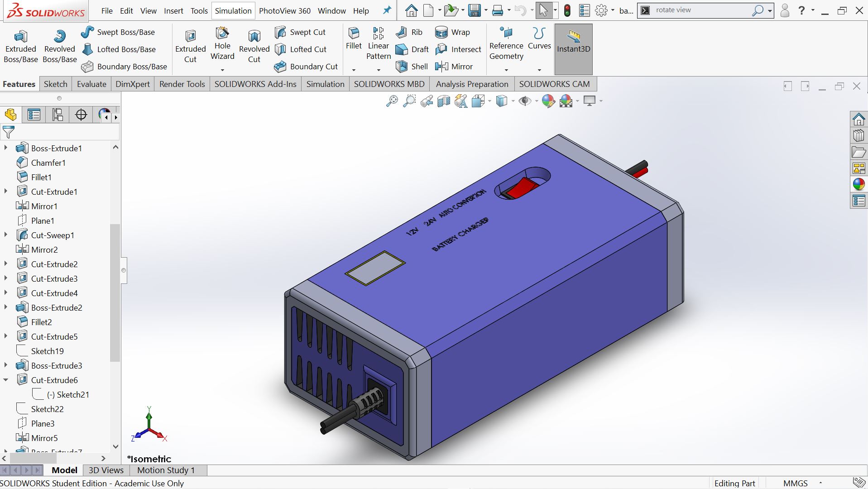The width and height of the screenshot is (868, 489).
Task: Switch to the SOLIDWORKS CAM tab
Action: (x=555, y=84)
